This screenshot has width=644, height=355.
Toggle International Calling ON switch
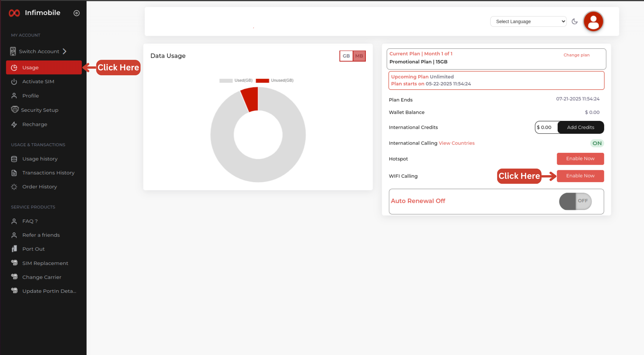[x=597, y=143]
